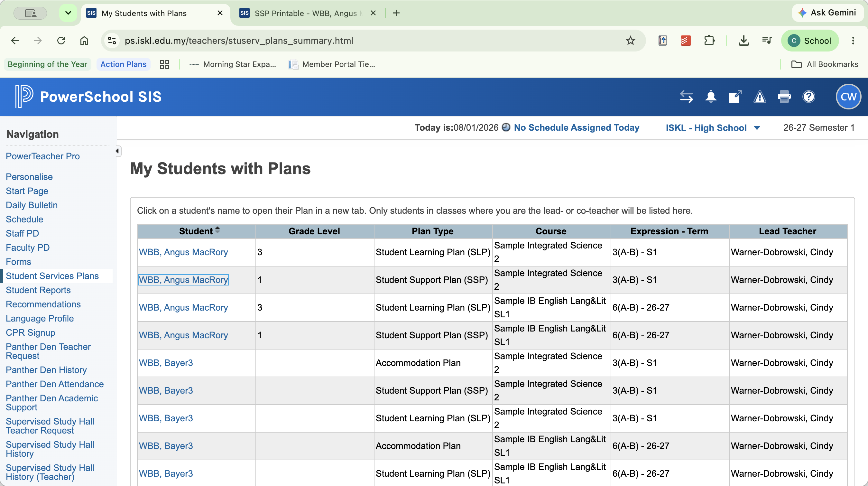Click the 26-27 Semester 1 term selector
868x486 pixels.
pyautogui.click(x=819, y=127)
